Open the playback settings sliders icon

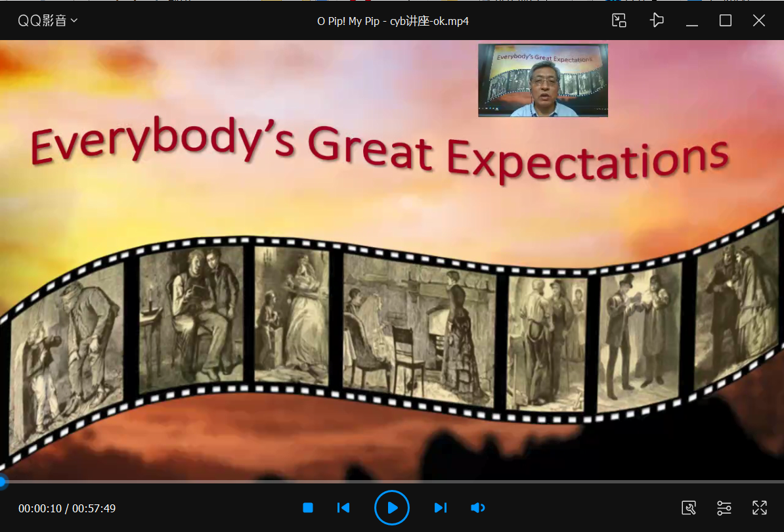pos(724,508)
